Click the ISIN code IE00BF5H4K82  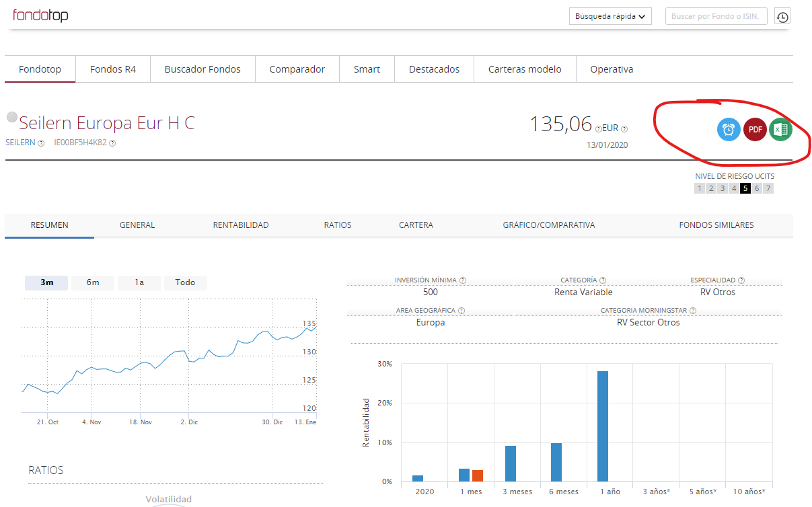[80, 143]
